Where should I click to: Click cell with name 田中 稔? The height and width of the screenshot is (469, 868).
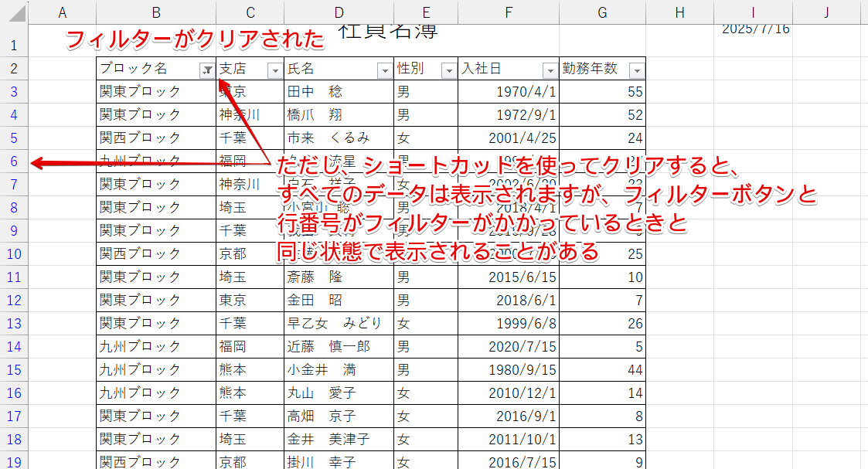[x=339, y=91]
